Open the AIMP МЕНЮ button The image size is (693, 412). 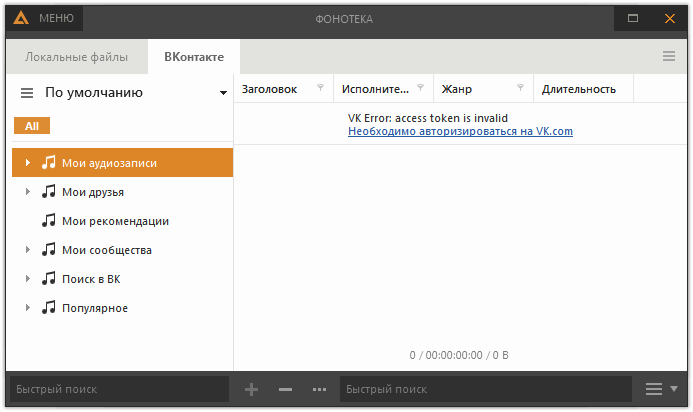coord(45,19)
